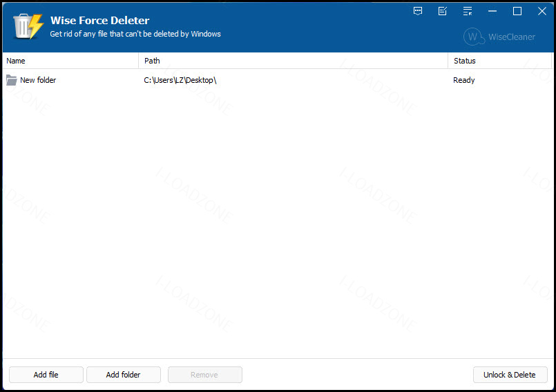Click the 'Wise Force Deleter' title text

tap(99, 20)
